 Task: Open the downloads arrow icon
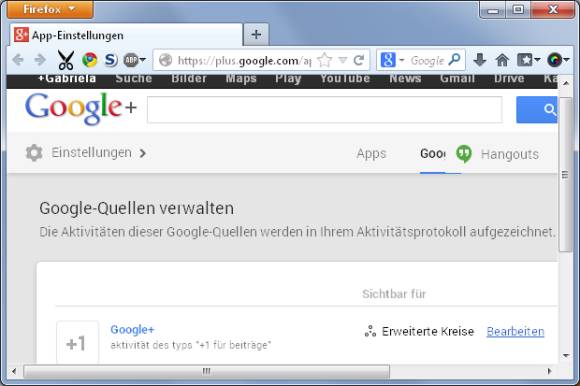tap(479, 60)
